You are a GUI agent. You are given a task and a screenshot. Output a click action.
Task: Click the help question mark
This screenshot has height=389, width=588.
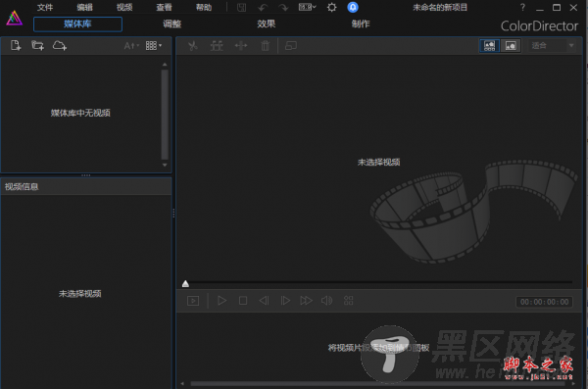click(x=522, y=7)
